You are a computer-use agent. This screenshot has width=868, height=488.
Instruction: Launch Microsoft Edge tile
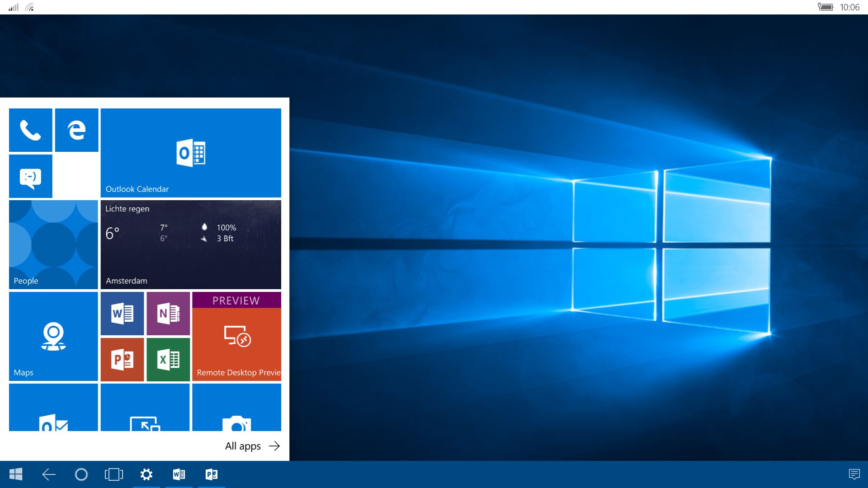click(77, 130)
